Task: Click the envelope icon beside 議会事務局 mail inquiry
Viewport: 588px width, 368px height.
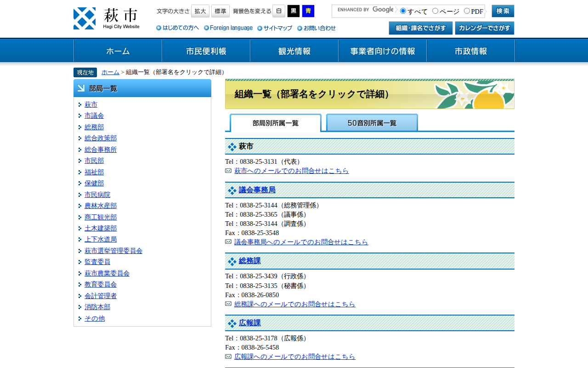Action: tap(228, 241)
